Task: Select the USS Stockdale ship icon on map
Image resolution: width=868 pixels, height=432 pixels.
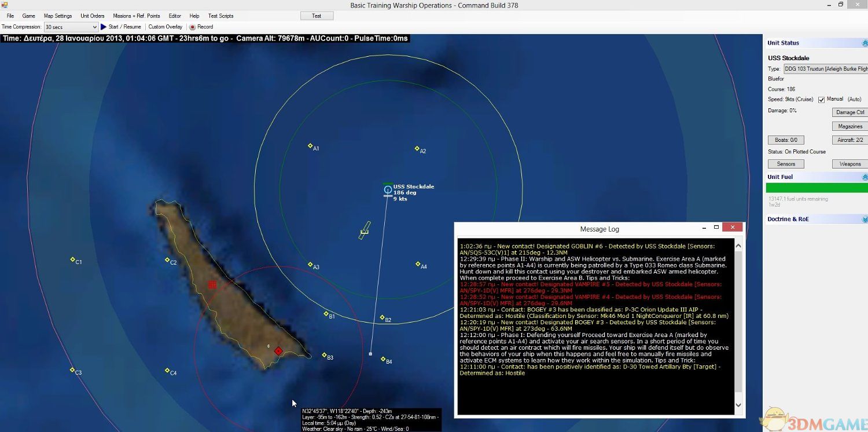Action: coord(388,189)
